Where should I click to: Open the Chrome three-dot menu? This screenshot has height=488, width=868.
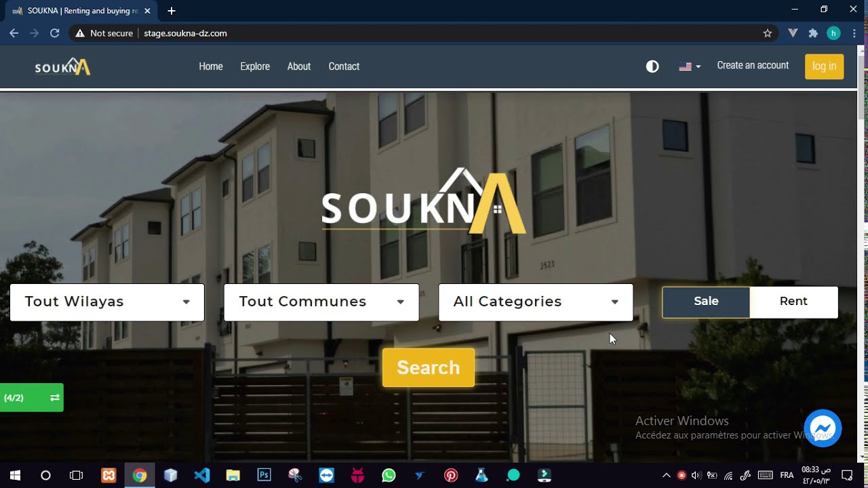tap(854, 33)
